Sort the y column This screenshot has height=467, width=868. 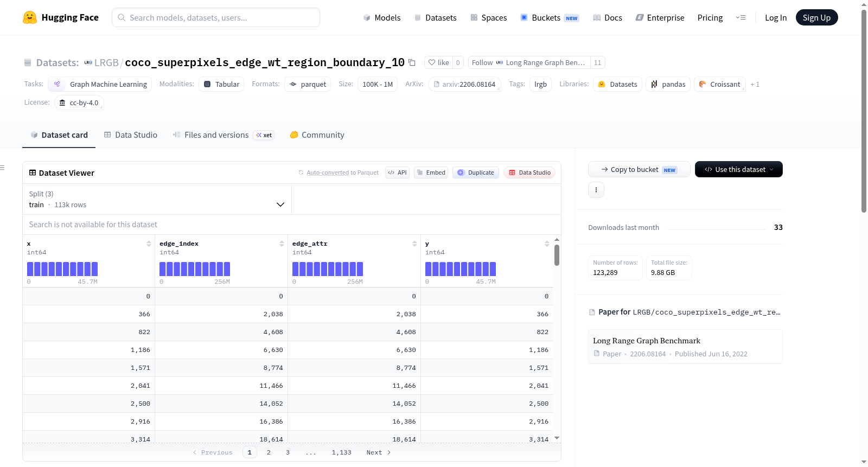[547, 244]
